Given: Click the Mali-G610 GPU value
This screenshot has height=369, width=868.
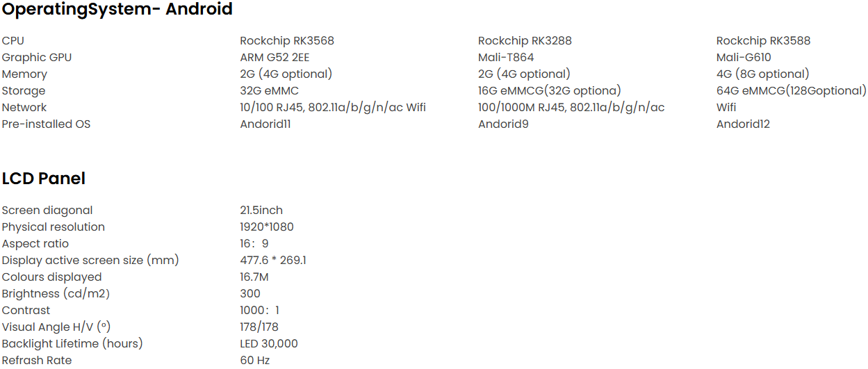Looking at the screenshot, I should 744,58.
